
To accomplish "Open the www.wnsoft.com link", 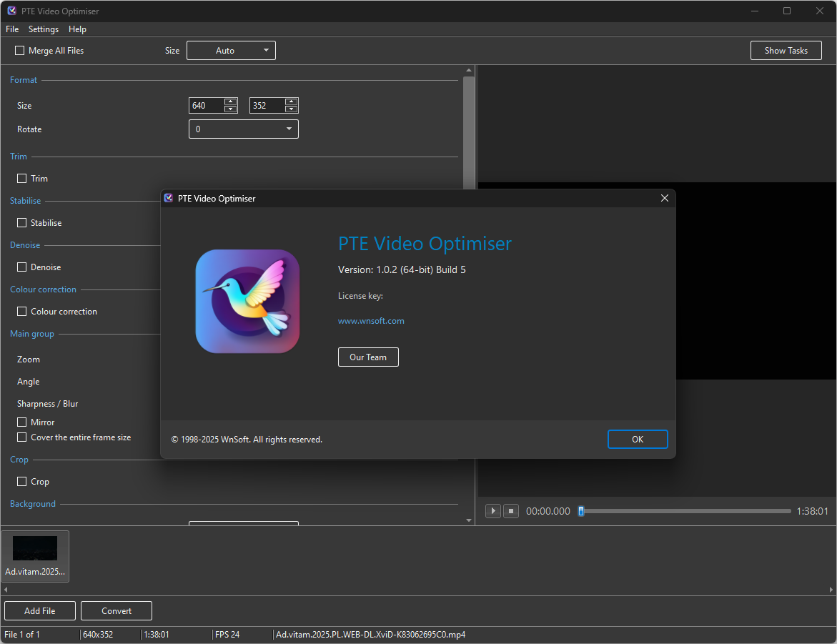I will tap(371, 321).
